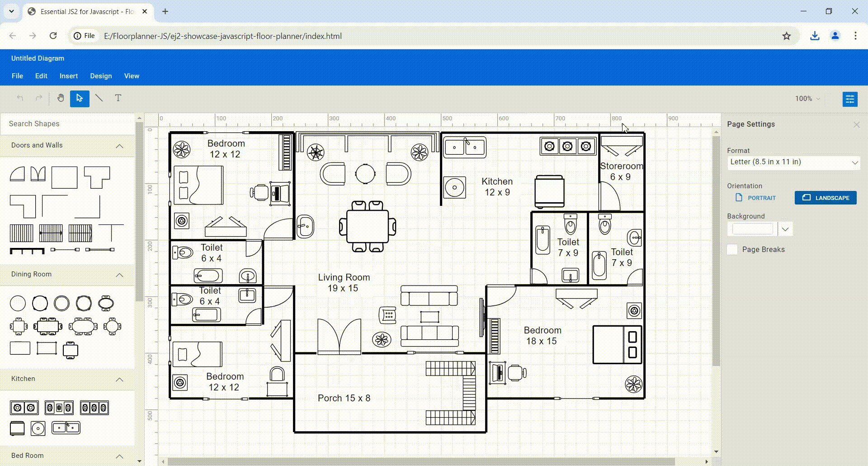Click the Redo arrow
Image resolution: width=868 pixels, height=466 pixels.
[39, 98]
